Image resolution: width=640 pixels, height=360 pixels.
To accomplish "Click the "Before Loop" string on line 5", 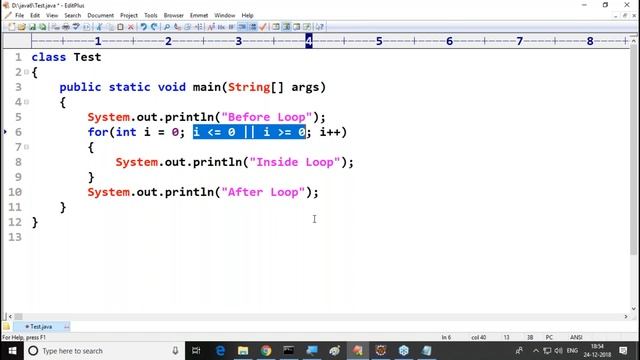I will [267, 117].
